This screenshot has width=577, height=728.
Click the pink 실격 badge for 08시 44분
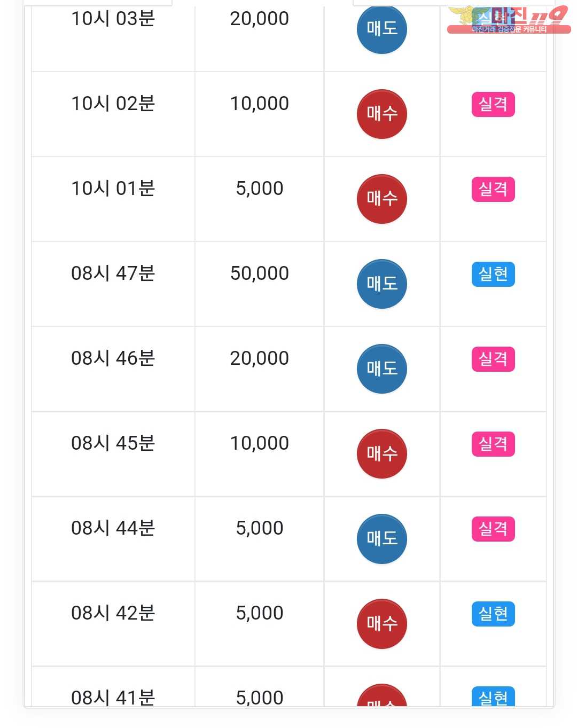pos(493,529)
